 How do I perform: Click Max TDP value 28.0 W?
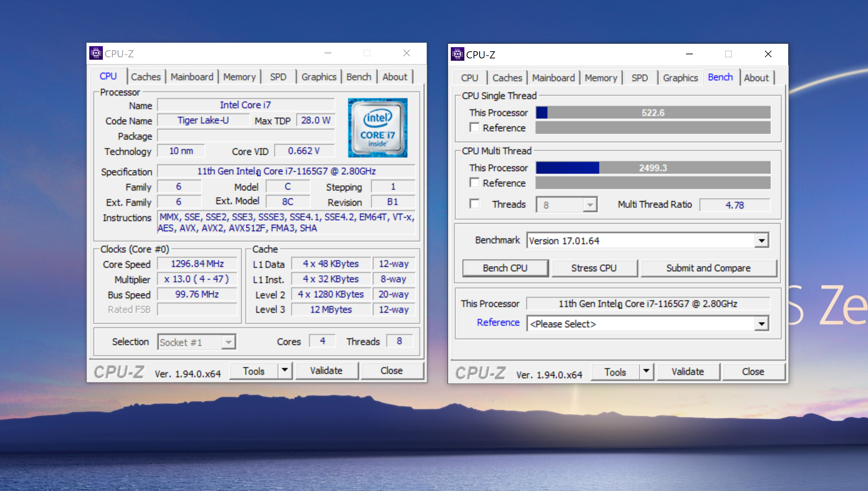click(316, 120)
